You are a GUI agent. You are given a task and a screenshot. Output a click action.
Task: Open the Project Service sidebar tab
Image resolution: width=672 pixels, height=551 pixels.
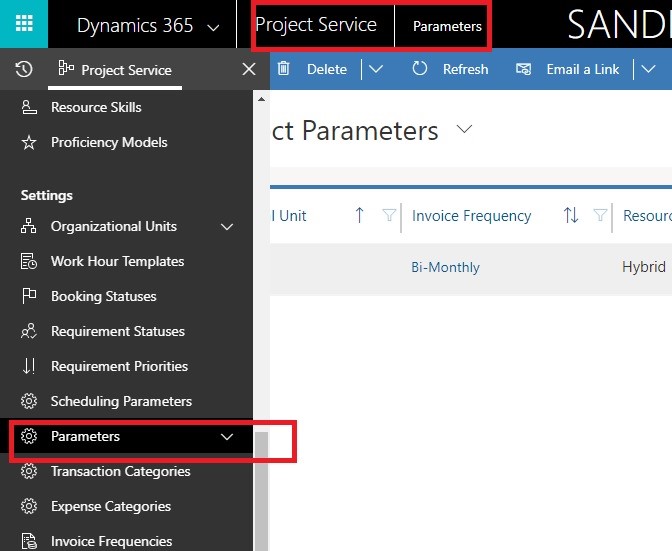115,70
